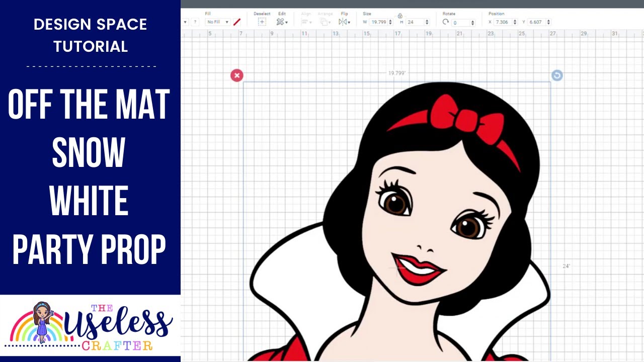Image resolution: width=644 pixels, height=362 pixels.
Task: Click the 24" height label beside selection
Action: click(x=566, y=266)
